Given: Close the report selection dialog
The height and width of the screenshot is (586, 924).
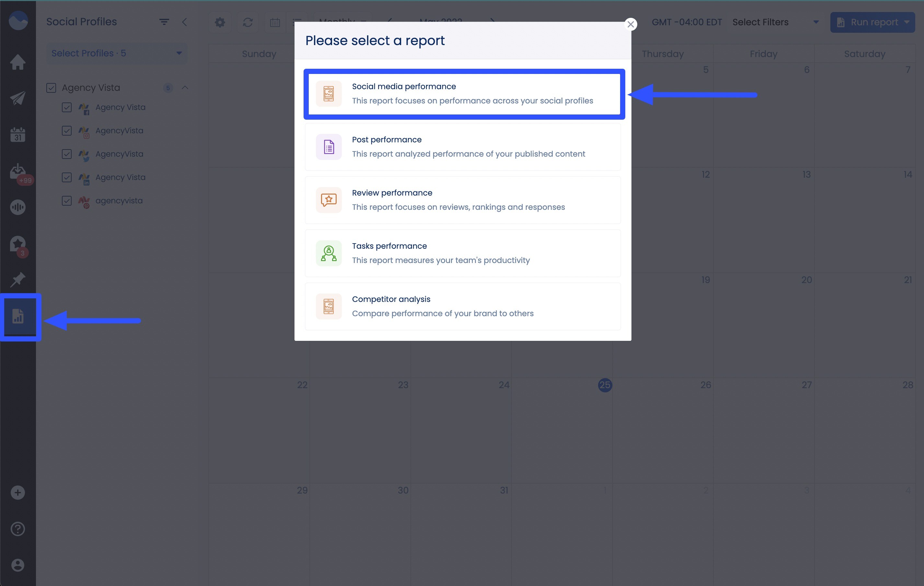Looking at the screenshot, I should (x=630, y=25).
